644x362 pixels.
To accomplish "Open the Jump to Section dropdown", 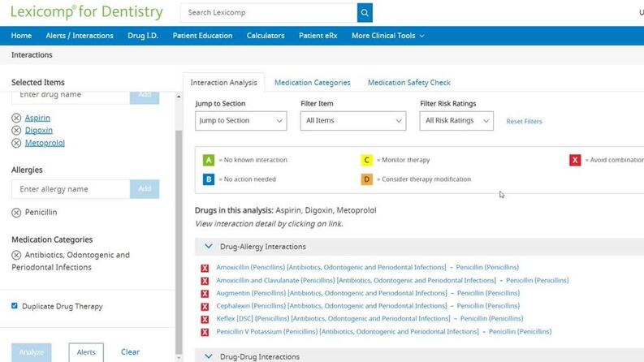I will click(240, 121).
